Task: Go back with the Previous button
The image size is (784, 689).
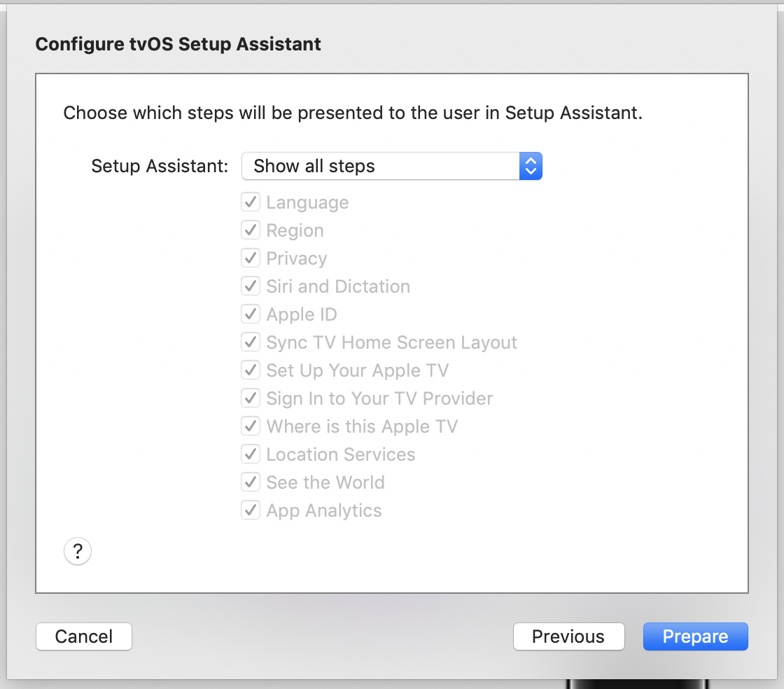Action: [x=568, y=636]
